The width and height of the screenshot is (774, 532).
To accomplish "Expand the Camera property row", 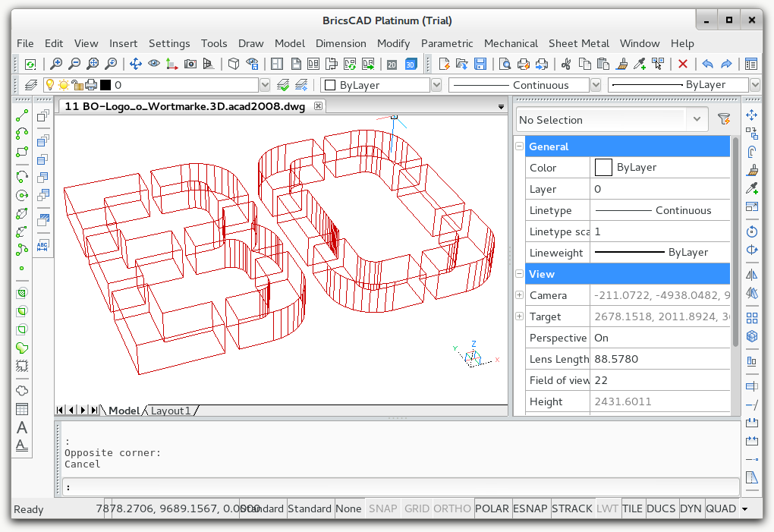I will [520, 295].
